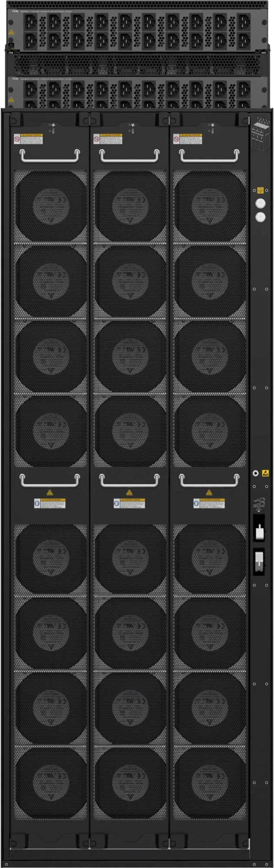Click the ESD grounding jack socket
Viewport: 274px width, 868px height.
[256, 473]
